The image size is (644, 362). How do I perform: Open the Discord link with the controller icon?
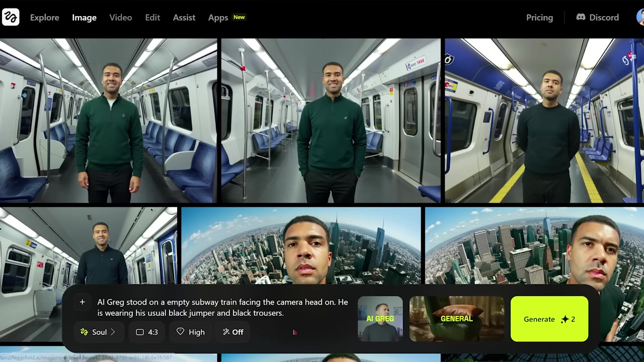(597, 17)
